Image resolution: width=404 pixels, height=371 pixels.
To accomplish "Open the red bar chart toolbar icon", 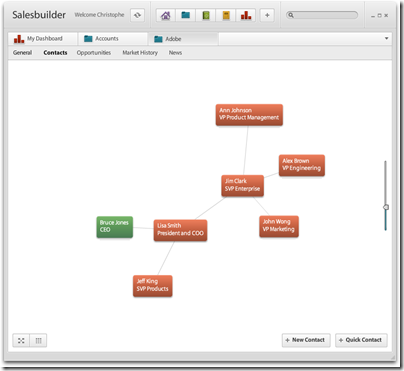I will tap(246, 15).
